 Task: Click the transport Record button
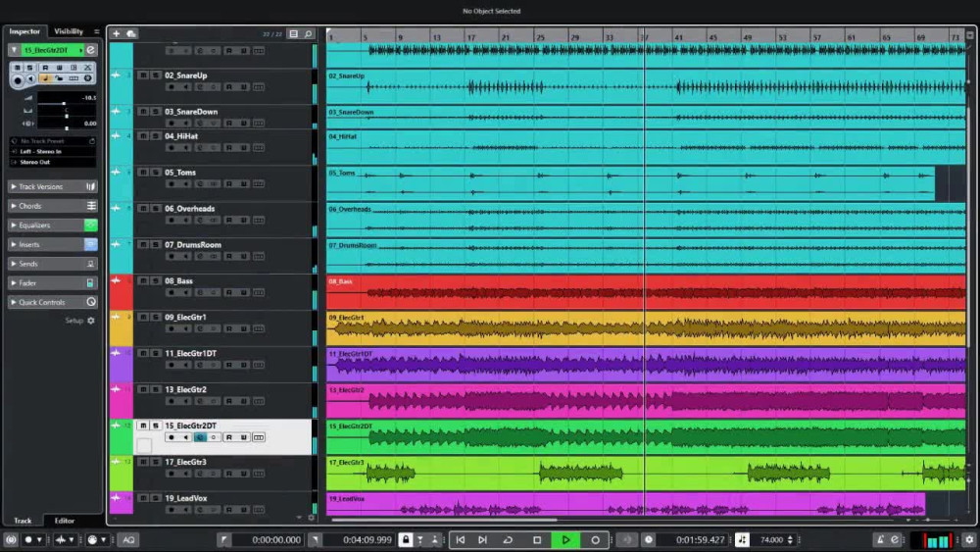coord(595,539)
